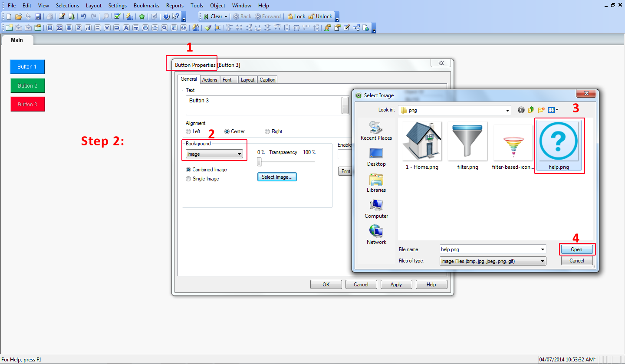
Task: Go up one folder level in Select Image
Action: [531, 110]
